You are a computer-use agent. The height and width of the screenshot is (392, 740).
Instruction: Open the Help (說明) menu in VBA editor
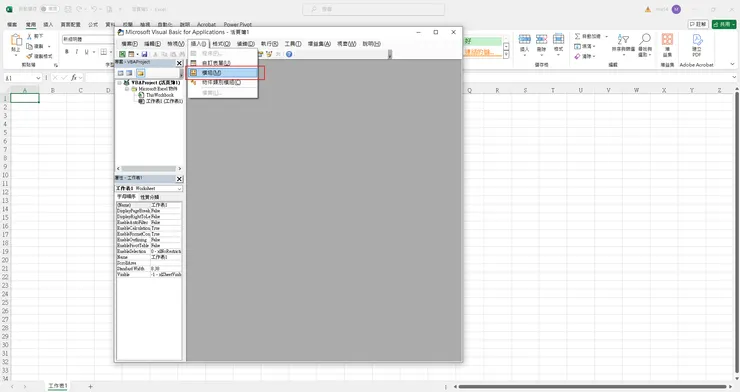tap(371, 44)
